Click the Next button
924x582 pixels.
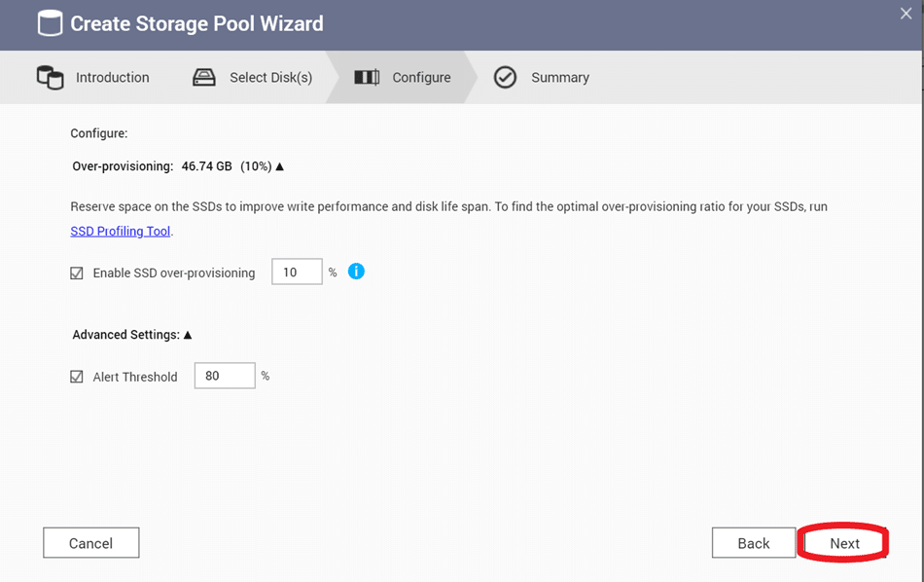click(x=844, y=543)
